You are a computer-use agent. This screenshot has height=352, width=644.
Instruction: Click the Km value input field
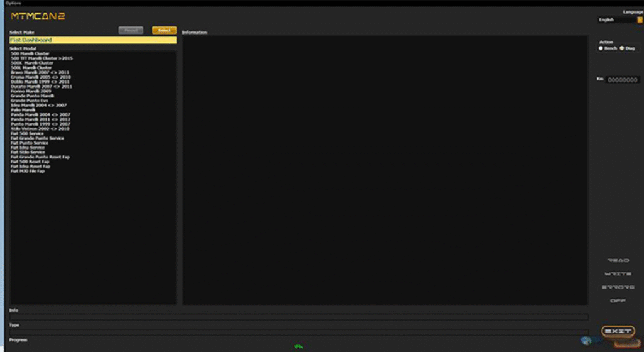pos(623,80)
